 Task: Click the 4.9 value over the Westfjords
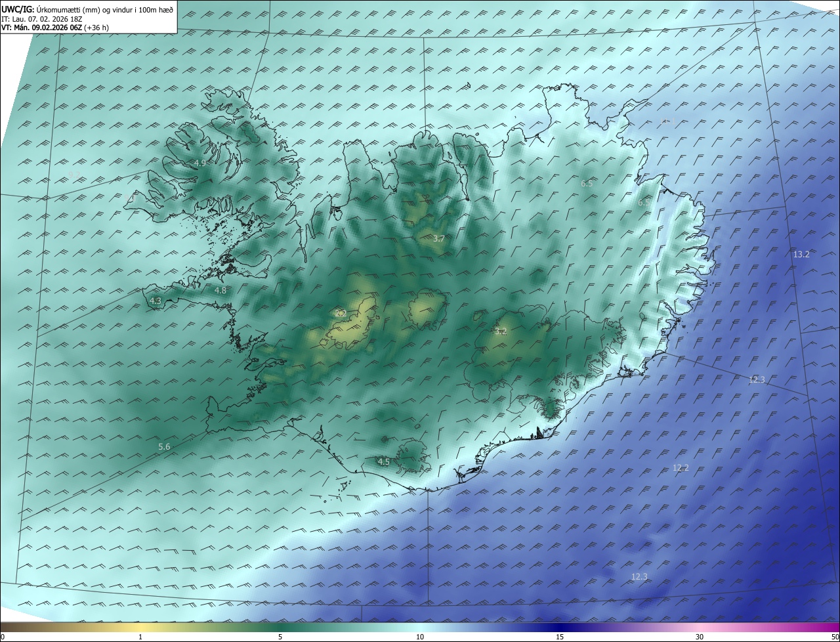pyautogui.click(x=200, y=163)
